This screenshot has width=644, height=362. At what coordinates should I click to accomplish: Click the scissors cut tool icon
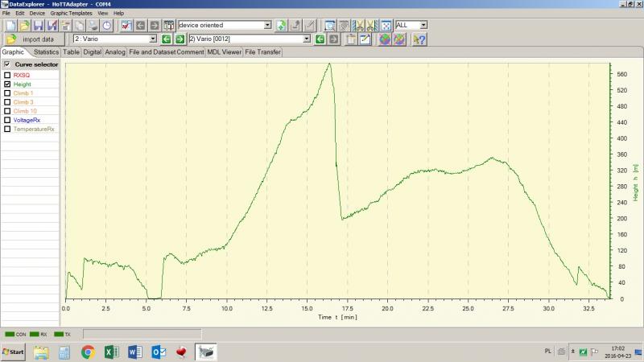tap(358, 26)
